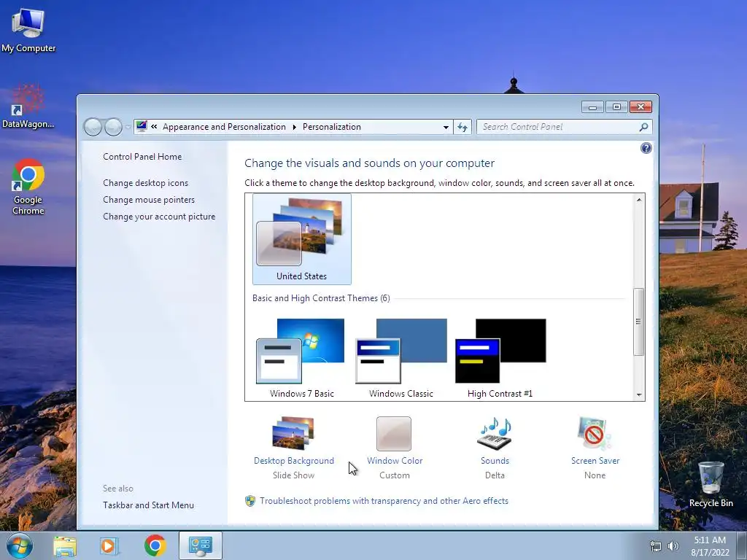Click Basic and High Contrast Themes heading
This screenshot has width=747, height=560.
pos(321,298)
